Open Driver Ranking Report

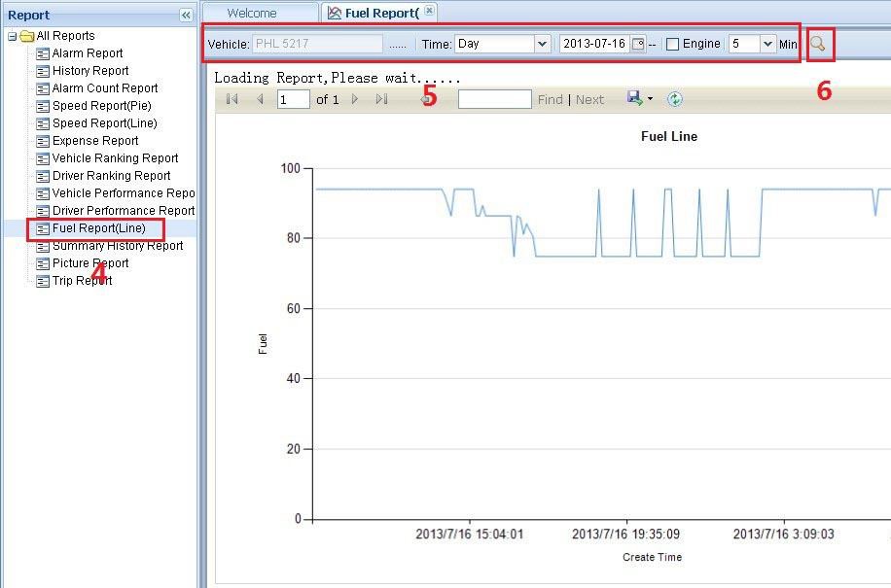click(x=111, y=176)
